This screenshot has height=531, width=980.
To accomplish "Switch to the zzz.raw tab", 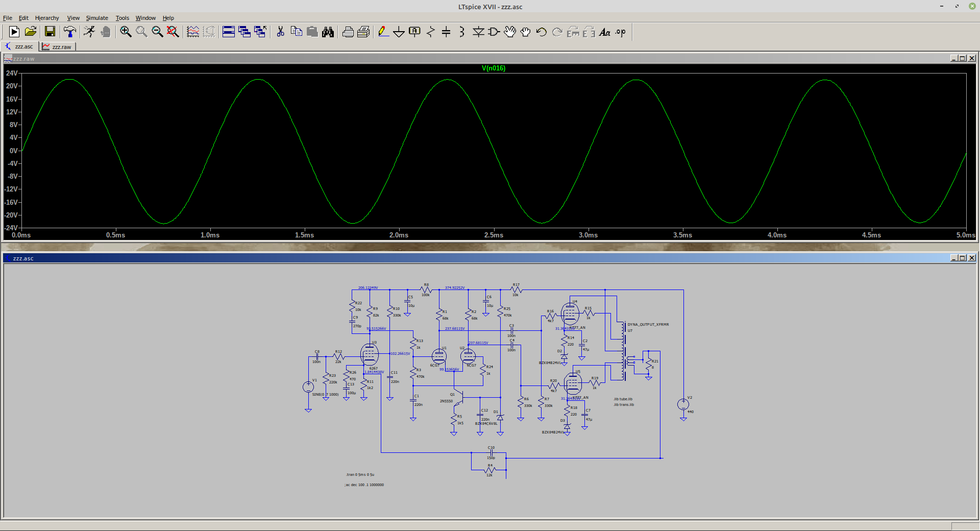I will coord(58,46).
